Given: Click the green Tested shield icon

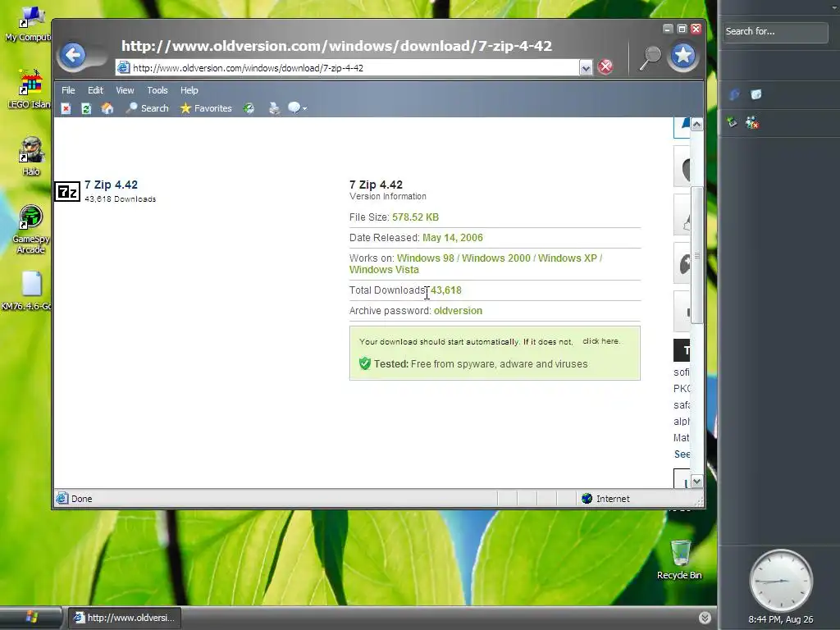Looking at the screenshot, I should (365, 363).
